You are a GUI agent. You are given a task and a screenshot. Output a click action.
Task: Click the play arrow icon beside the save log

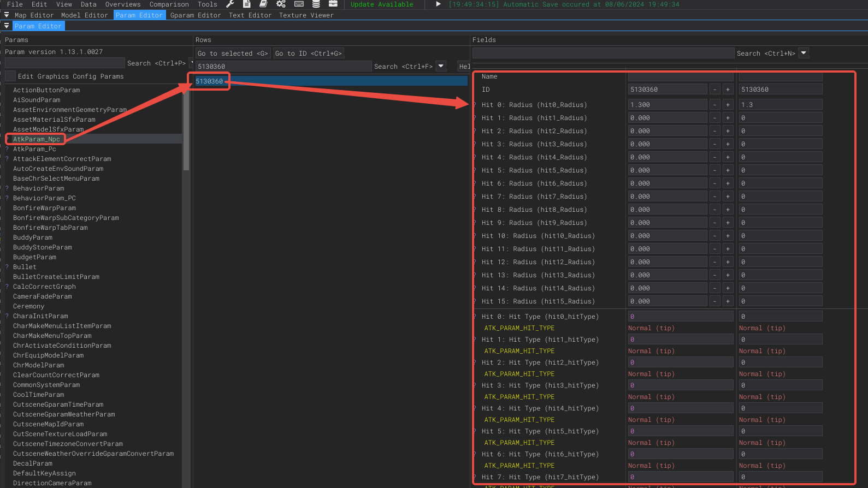(438, 4)
